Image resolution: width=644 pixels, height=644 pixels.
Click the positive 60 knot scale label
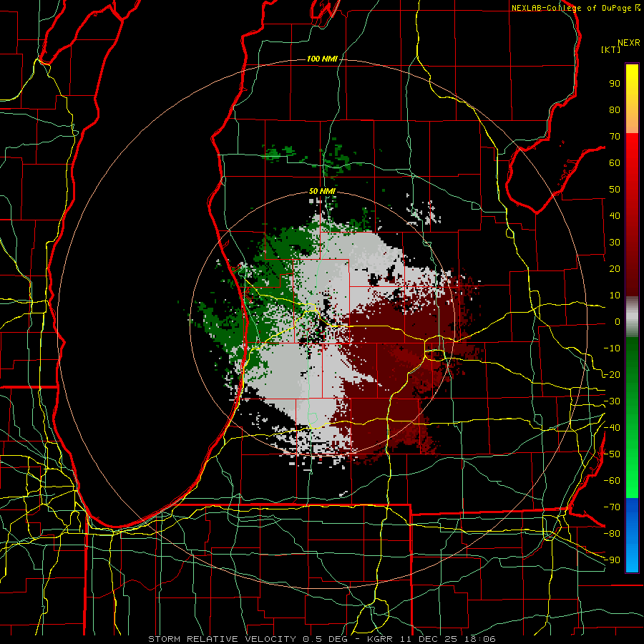pyautogui.click(x=615, y=163)
